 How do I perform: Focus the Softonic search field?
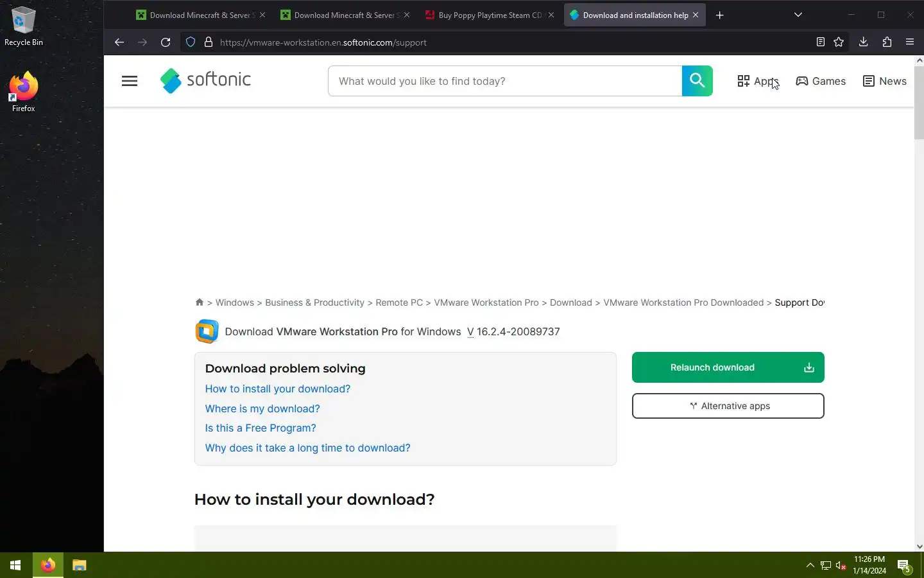505,81
